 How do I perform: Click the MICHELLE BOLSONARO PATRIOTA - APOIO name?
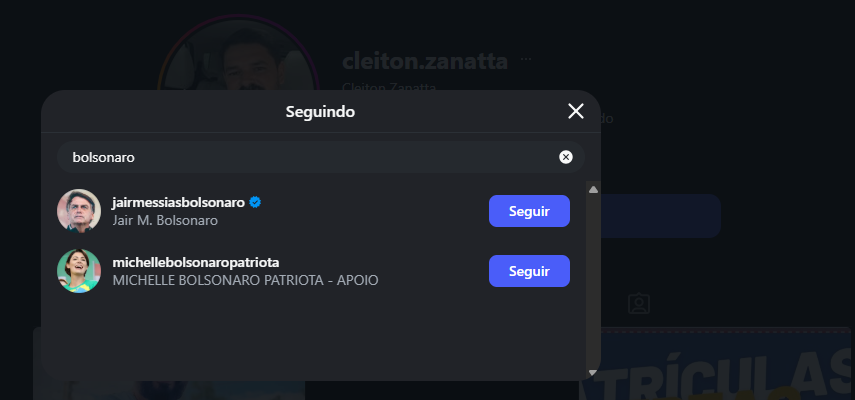[x=245, y=280]
